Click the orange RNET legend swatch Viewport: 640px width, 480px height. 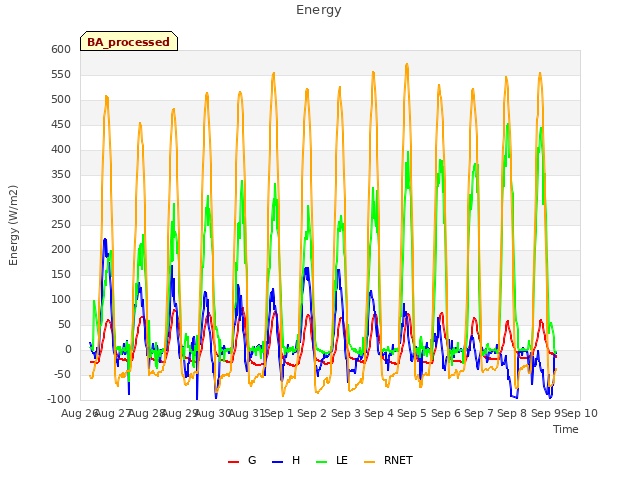[369, 461]
